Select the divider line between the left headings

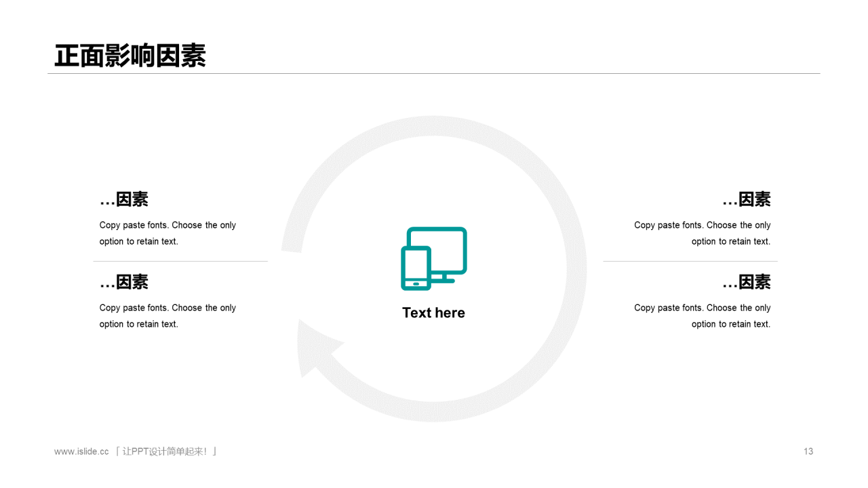click(180, 261)
